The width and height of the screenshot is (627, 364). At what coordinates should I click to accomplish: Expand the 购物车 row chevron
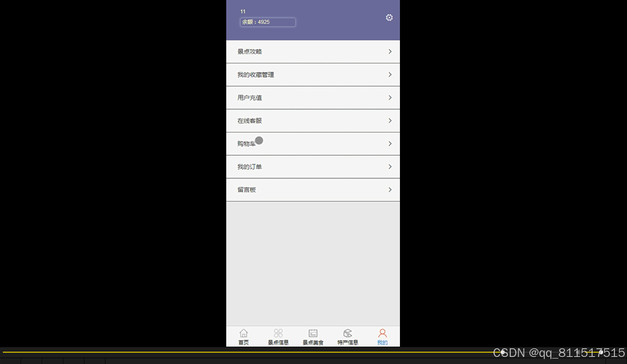pos(390,144)
